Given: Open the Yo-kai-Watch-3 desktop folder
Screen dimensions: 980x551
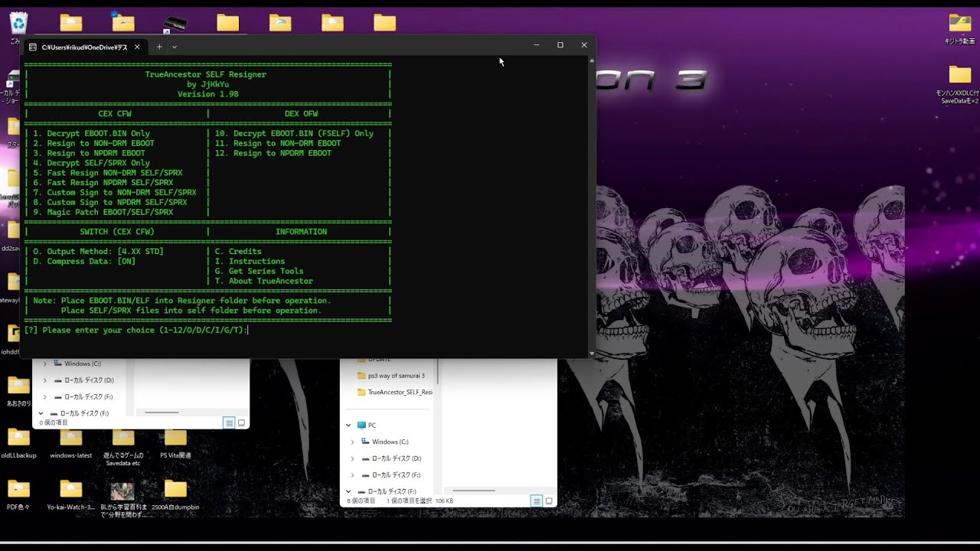Looking at the screenshot, I should coord(70,494).
